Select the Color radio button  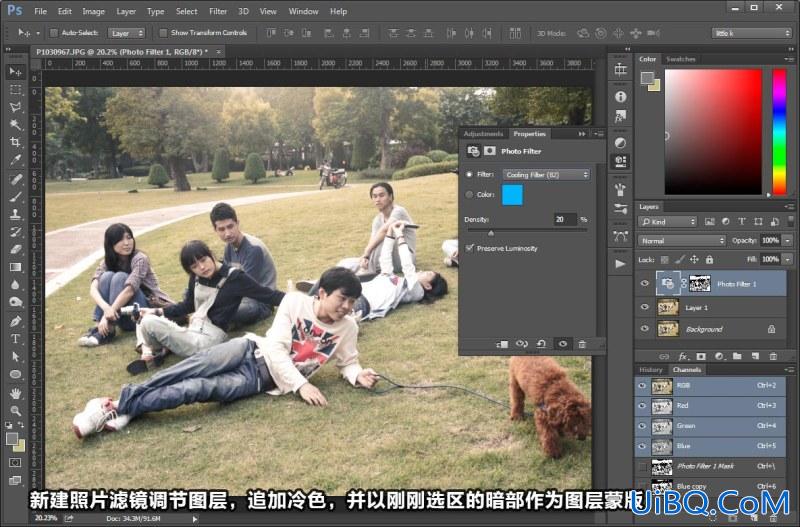point(469,194)
